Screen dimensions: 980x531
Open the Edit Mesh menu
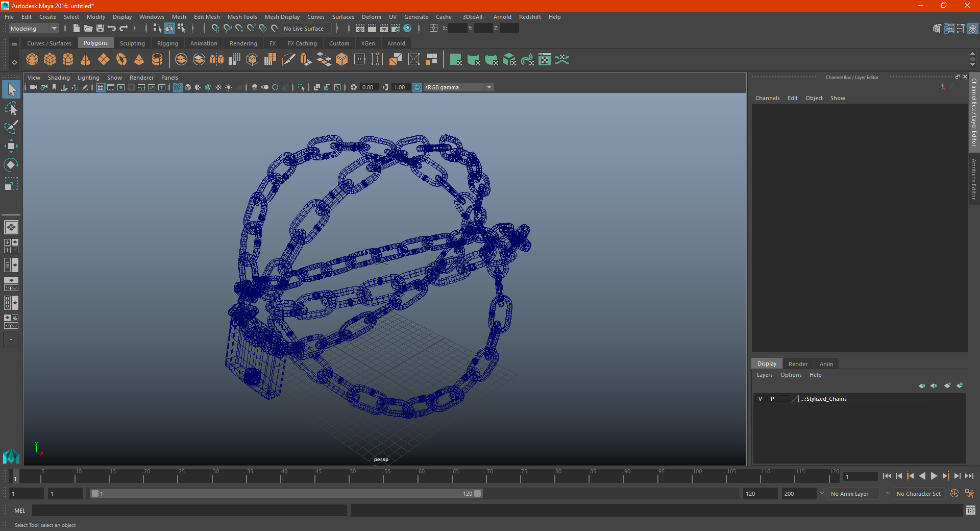coord(207,17)
